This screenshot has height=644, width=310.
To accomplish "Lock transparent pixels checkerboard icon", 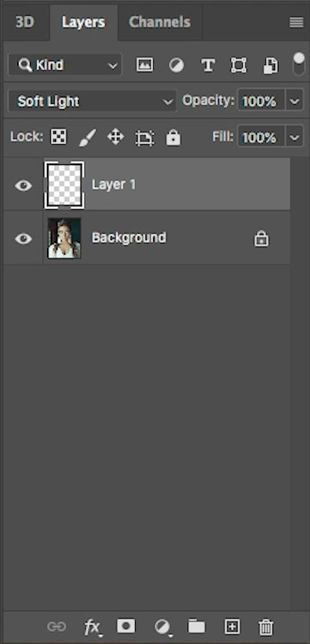I will (x=59, y=137).
